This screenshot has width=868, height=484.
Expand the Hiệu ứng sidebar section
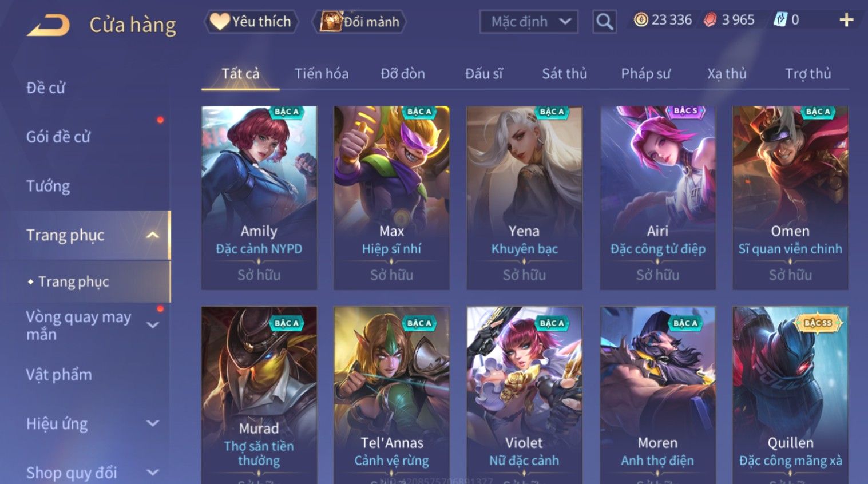pos(152,423)
